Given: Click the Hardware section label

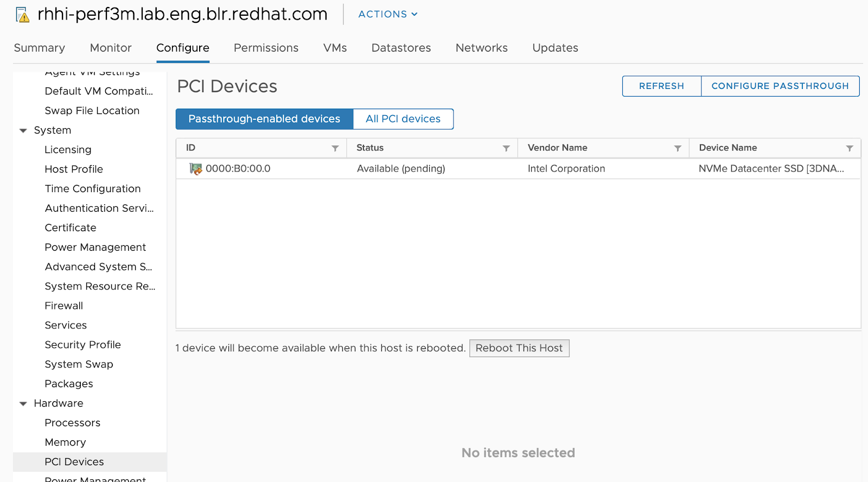Looking at the screenshot, I should point(59,404).
